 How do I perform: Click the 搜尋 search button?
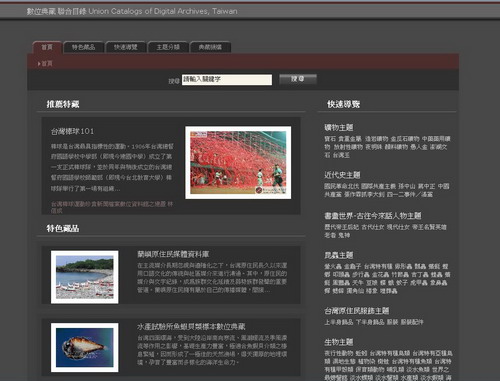(298, 79)
